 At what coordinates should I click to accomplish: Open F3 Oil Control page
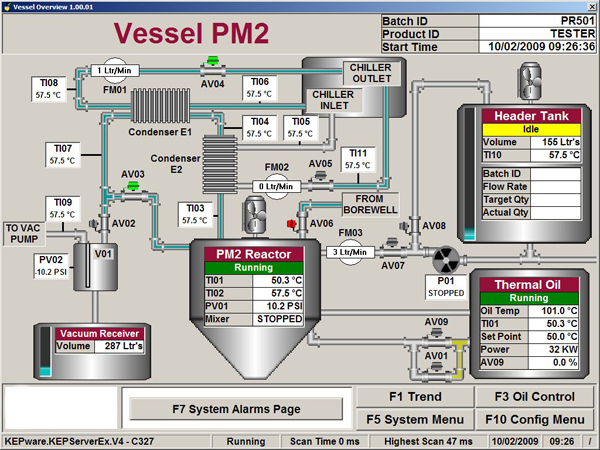coord(532,397)
